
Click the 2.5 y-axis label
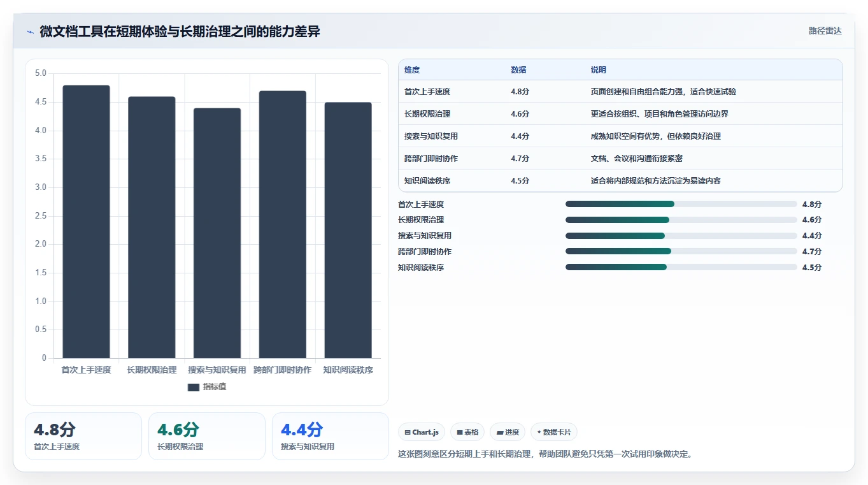tap(40, 216)
